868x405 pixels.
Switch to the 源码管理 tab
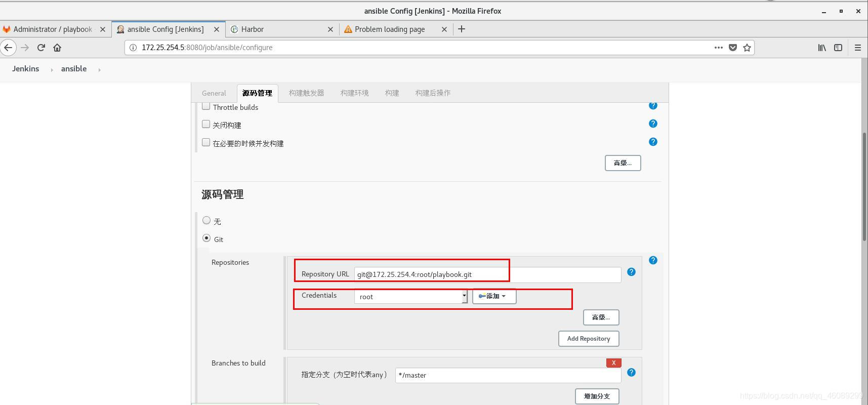[x=257, y=93]
